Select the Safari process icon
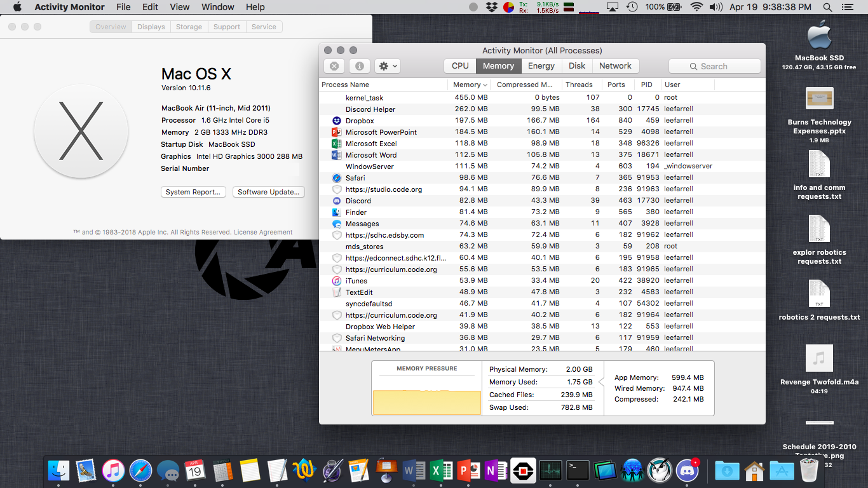 pyautogui.click(x=337, y=178)
